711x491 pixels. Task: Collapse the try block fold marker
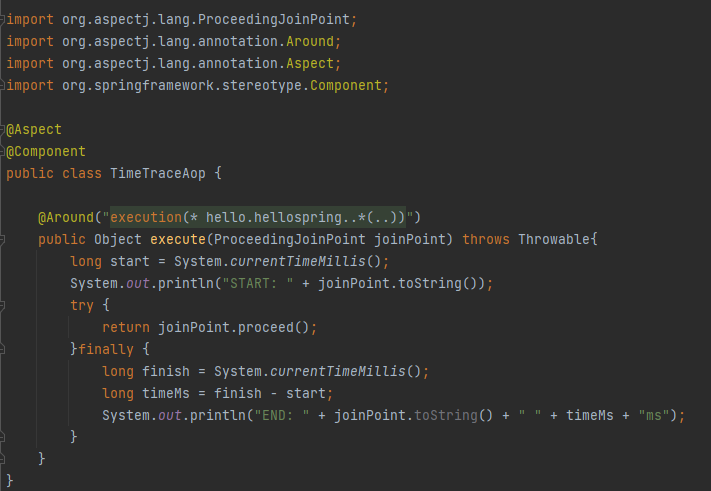click(x=2, y=305)
